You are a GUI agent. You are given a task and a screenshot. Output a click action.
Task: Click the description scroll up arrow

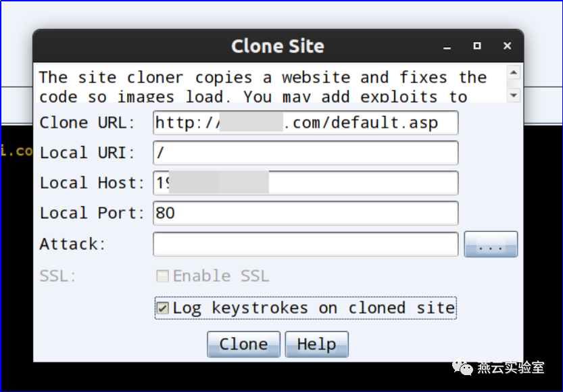(514, 72)
